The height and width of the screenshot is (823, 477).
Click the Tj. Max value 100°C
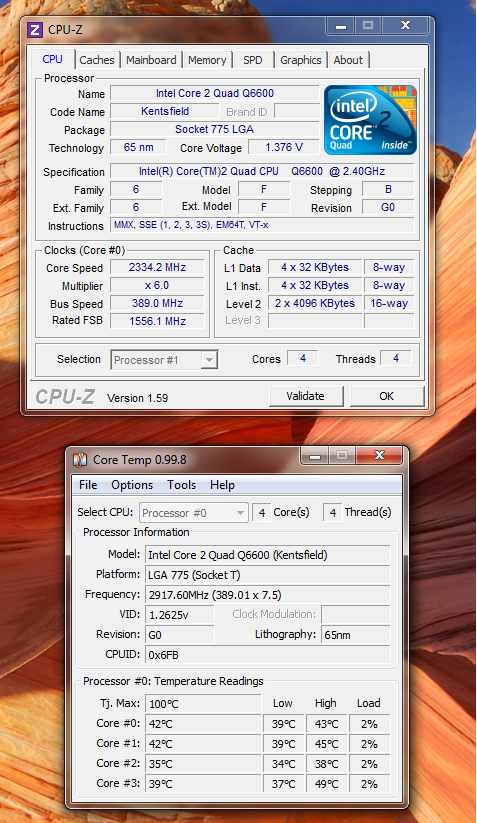tap(203, 704)
